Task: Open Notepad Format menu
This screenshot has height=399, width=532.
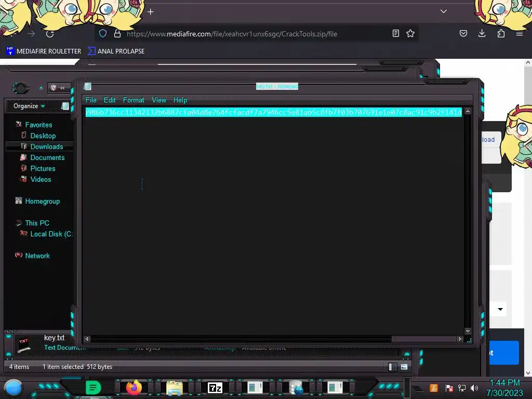Action: 134,100
